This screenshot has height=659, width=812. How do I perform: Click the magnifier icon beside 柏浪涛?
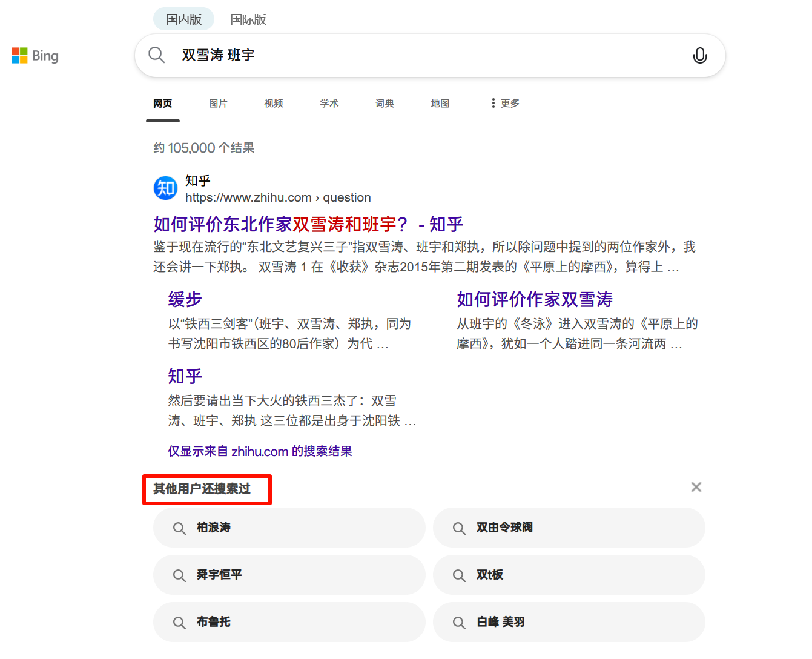click(x=179, y=528)
